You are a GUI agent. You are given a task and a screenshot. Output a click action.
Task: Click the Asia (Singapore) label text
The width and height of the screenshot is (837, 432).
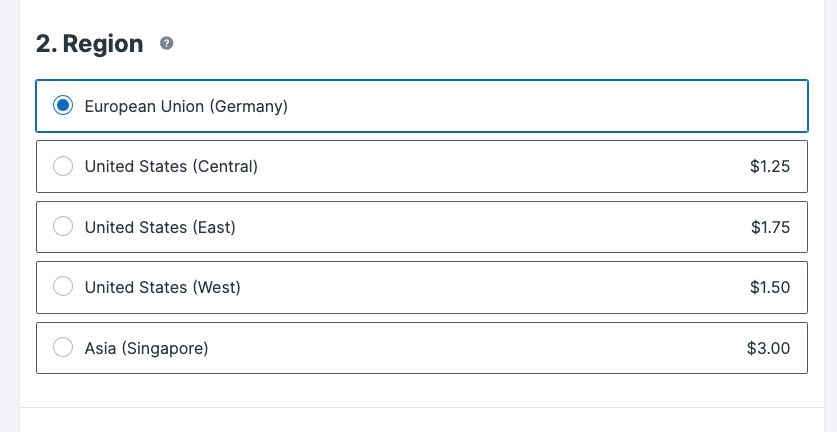click(146, 348)
